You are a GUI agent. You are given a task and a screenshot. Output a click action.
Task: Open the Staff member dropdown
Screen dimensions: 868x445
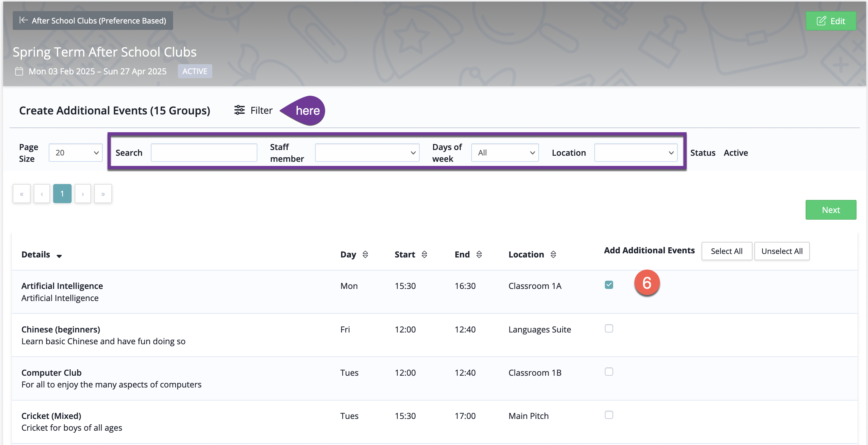pos(367,153)
